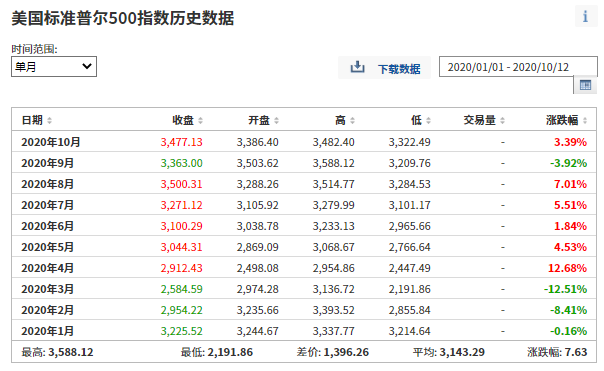
Task: Click closing value 3,100.29
Action: (x=181, y=226)
